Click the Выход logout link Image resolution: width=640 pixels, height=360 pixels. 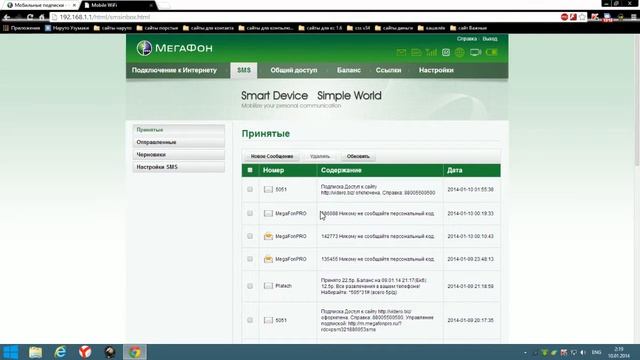490,39
